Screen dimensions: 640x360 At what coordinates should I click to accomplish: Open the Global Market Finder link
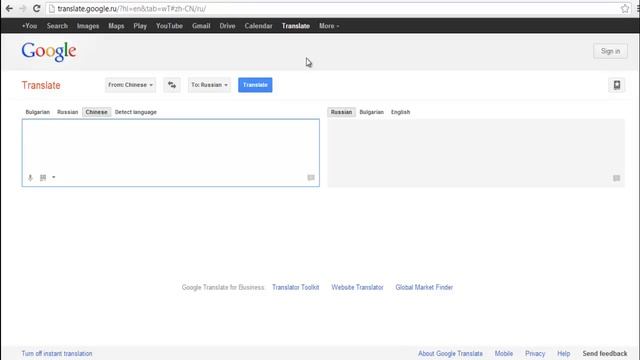tap(424, 287)
